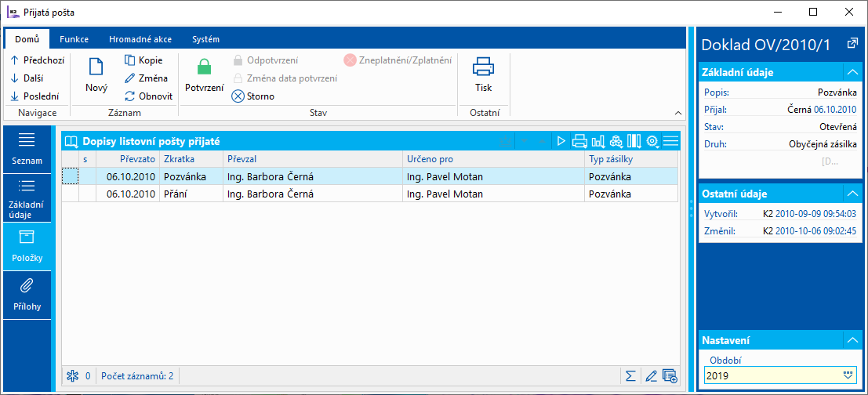This screenshot has width=868, height=395.
Task: Click the sigma sum icon
Action: (x=630, y=376)
